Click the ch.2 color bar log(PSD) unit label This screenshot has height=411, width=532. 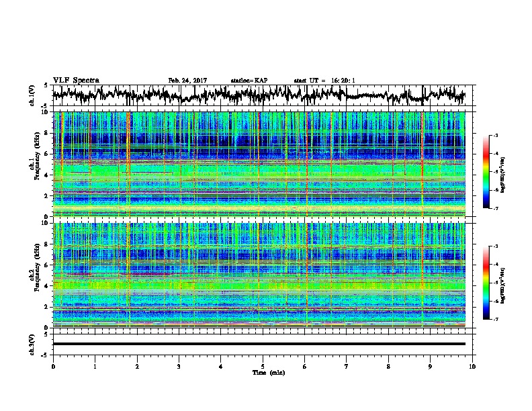point(503,286)
